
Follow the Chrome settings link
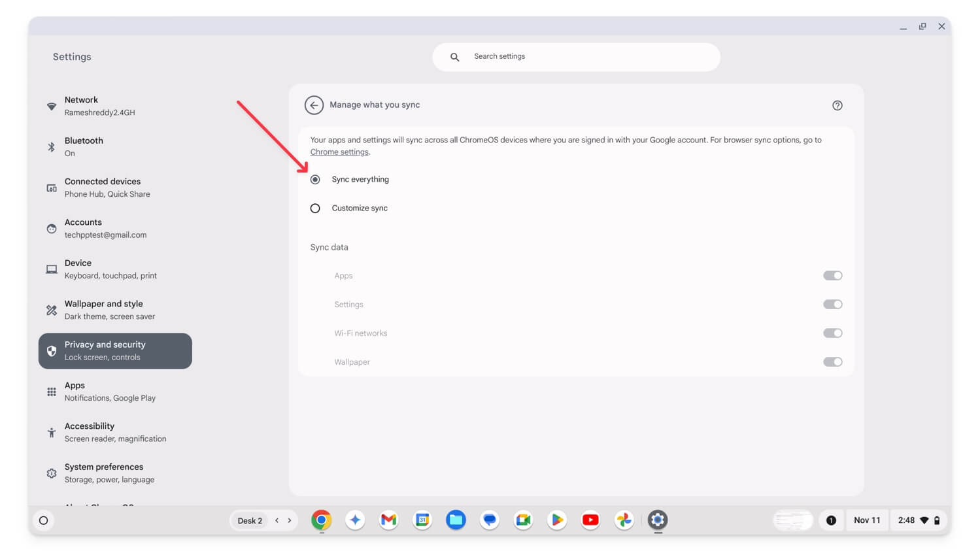339,152
